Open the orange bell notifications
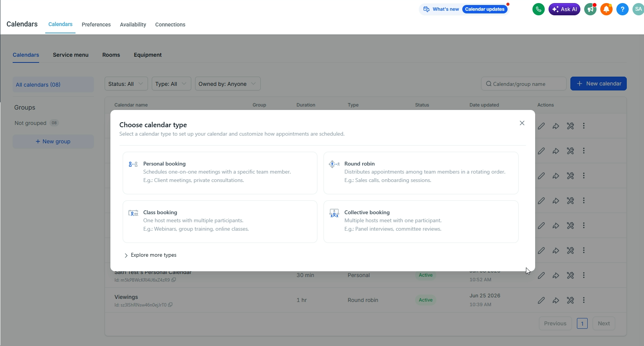This screenshot has height=346, width=644. pos(606,9)
